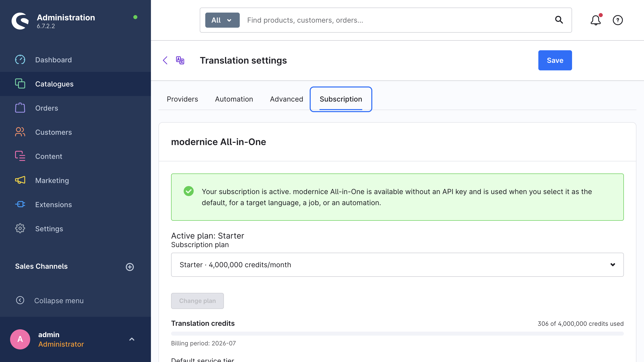Click the version 6.7.2.2 label

[x=46, y=26]
